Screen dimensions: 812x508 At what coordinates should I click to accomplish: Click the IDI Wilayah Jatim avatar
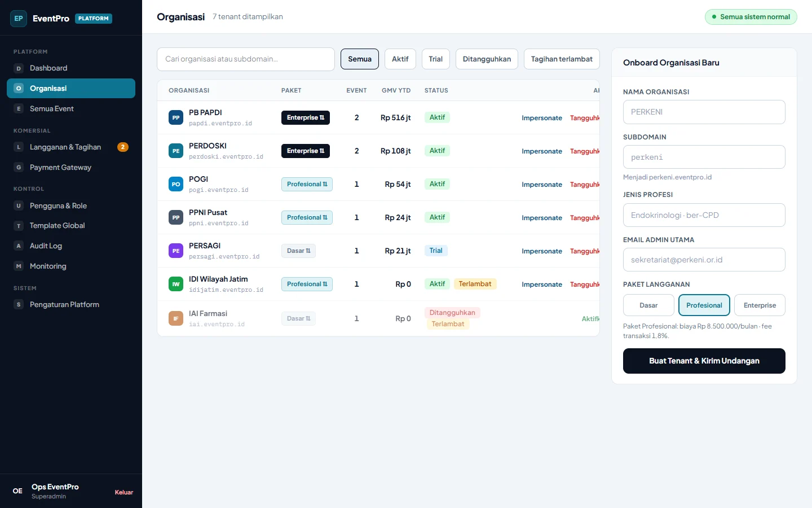[176, 284]
